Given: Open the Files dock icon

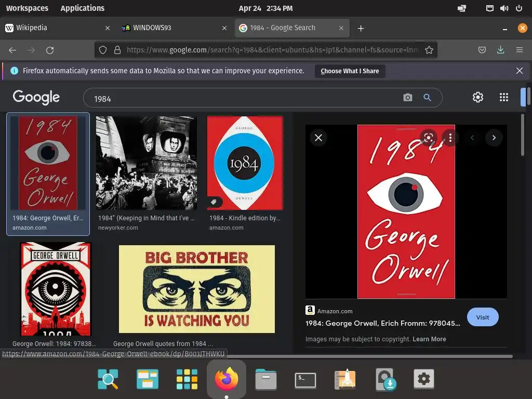Looking at the screenshot, I should tap(265, 379).
